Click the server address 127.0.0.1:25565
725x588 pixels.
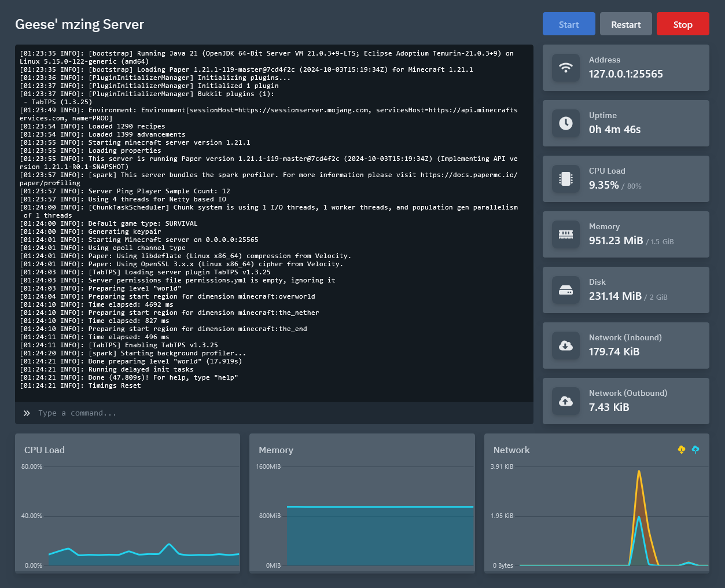[625, 74]
